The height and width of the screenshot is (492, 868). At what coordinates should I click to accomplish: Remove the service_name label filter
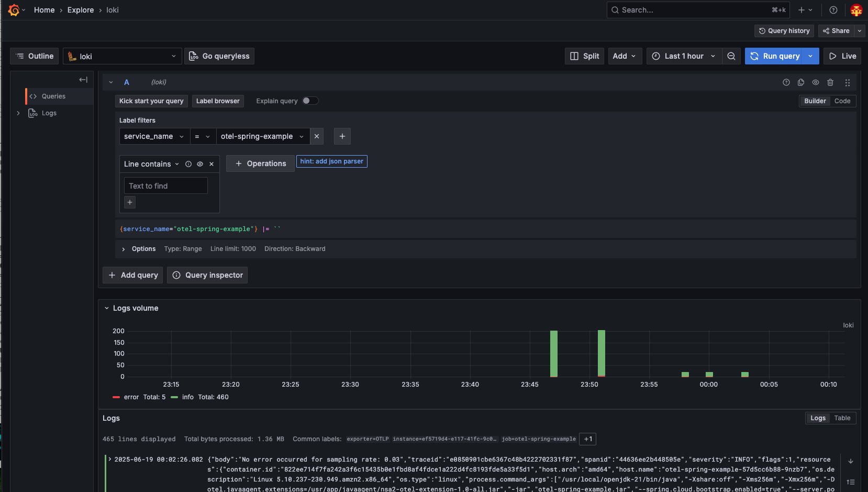pos(317,136)
